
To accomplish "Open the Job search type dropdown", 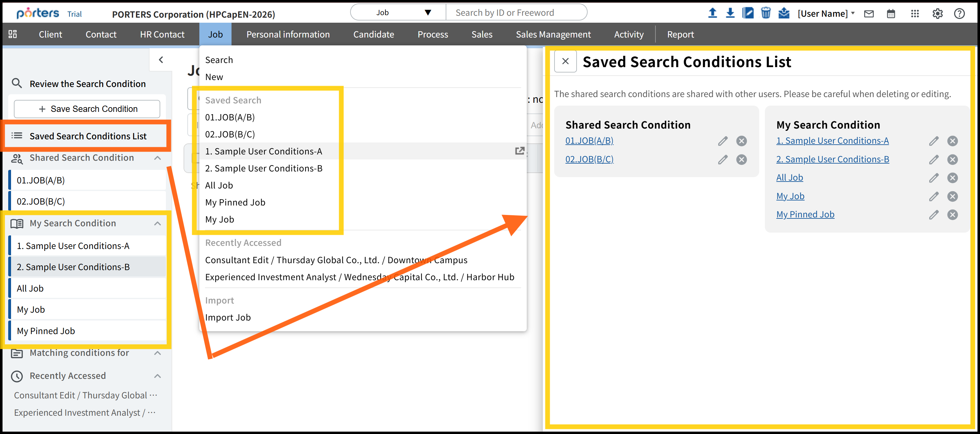I will (397, 13).
